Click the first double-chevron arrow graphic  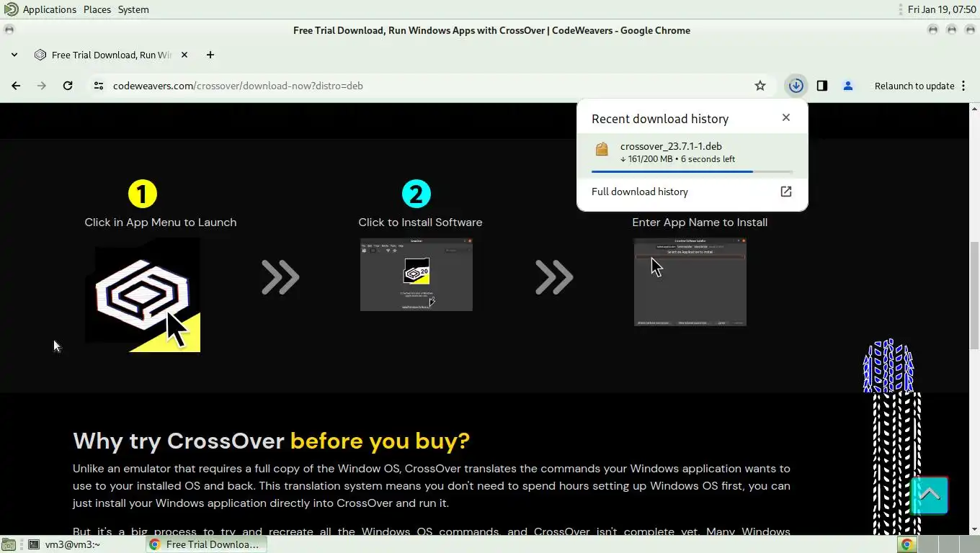280,277
